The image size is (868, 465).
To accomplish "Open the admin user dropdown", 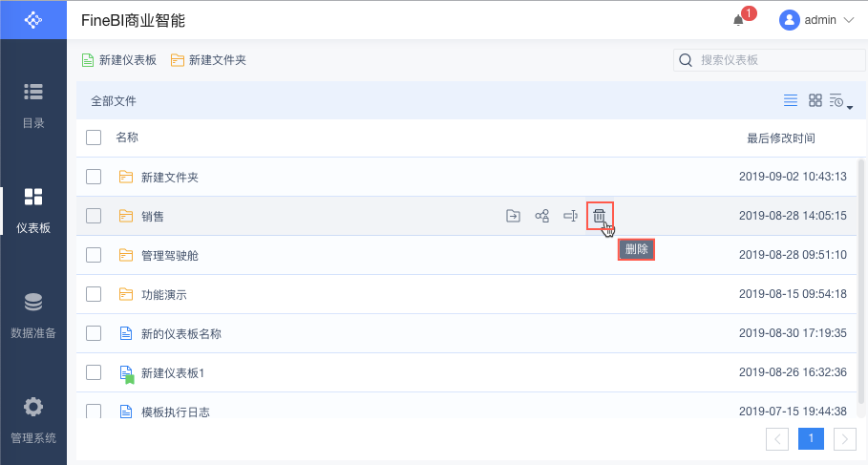I will 817,20.
